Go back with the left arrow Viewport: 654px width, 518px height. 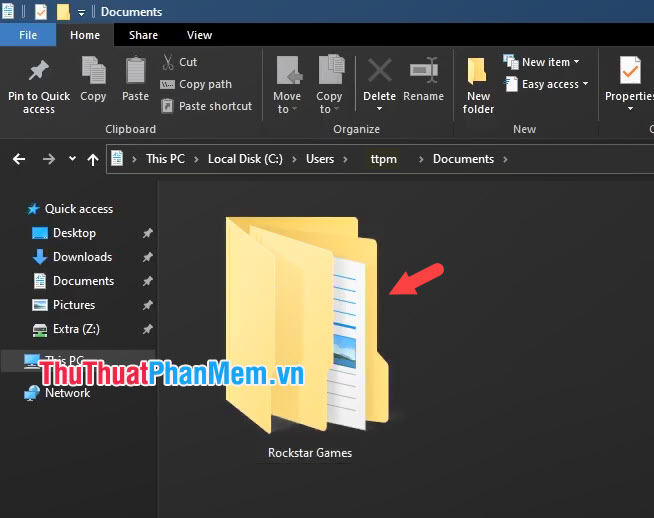(19, 159)
